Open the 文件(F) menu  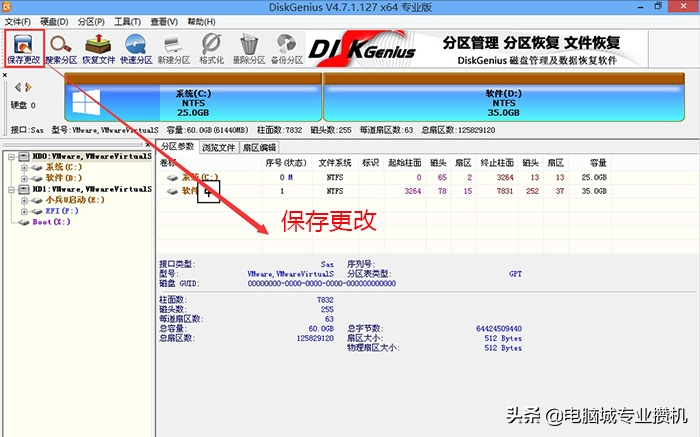click(x=17, y=22)
